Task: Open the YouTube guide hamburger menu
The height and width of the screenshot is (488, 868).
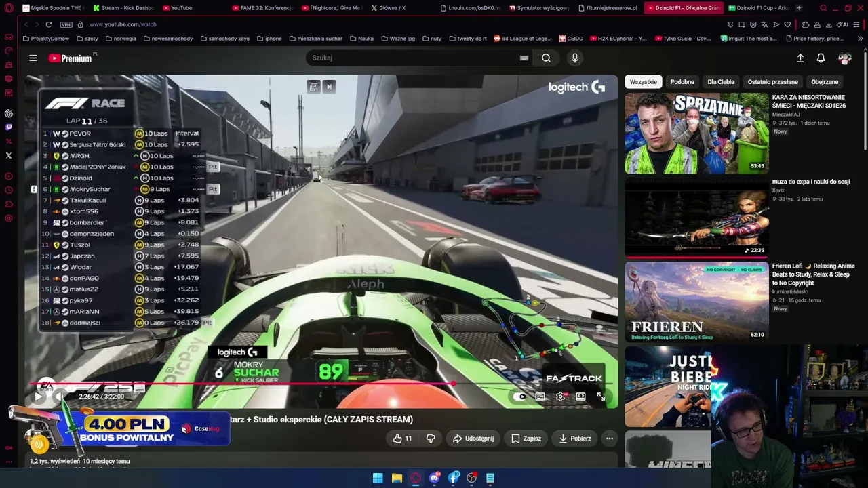Action: tap(33, 58)
